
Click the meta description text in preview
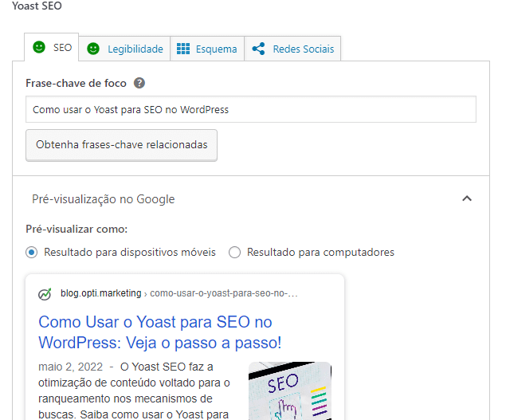tap(134, 391)
